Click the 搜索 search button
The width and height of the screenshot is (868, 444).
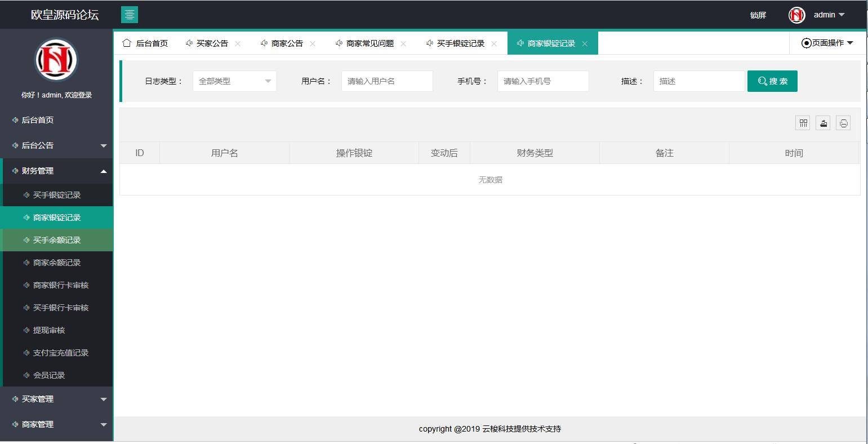pos(772,81)
